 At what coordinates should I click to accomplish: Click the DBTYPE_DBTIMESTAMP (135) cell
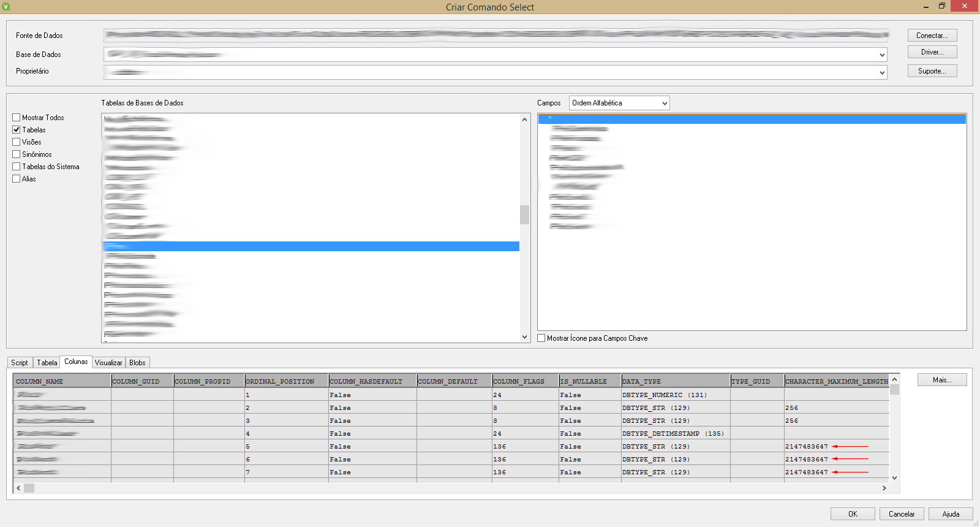676,433
